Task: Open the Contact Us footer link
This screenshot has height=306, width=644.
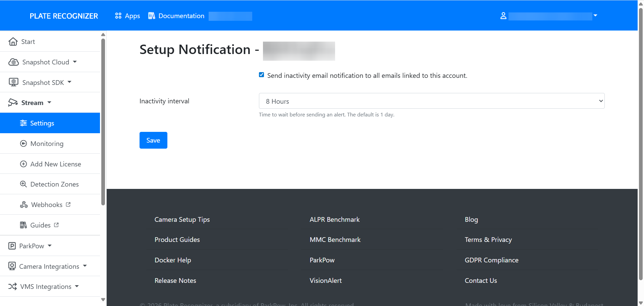Action: click(x=481, y=280)
